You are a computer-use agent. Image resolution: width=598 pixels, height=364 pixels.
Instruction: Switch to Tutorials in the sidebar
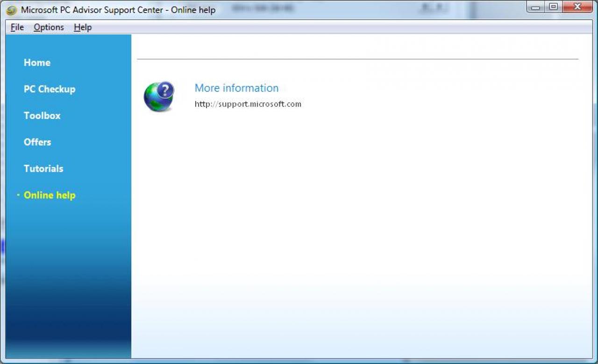tap(43, 169)
